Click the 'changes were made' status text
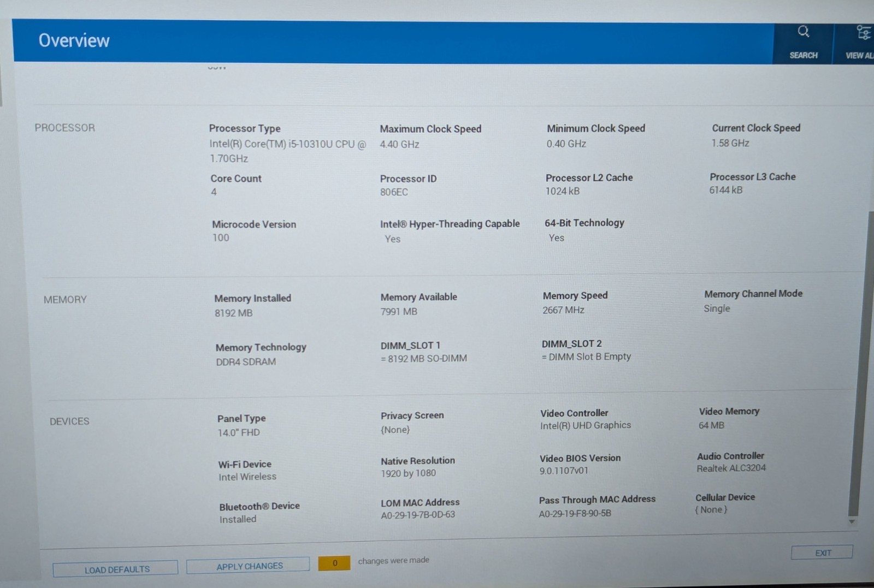Screen dimensions: 874x588 (x=393, y=561)
